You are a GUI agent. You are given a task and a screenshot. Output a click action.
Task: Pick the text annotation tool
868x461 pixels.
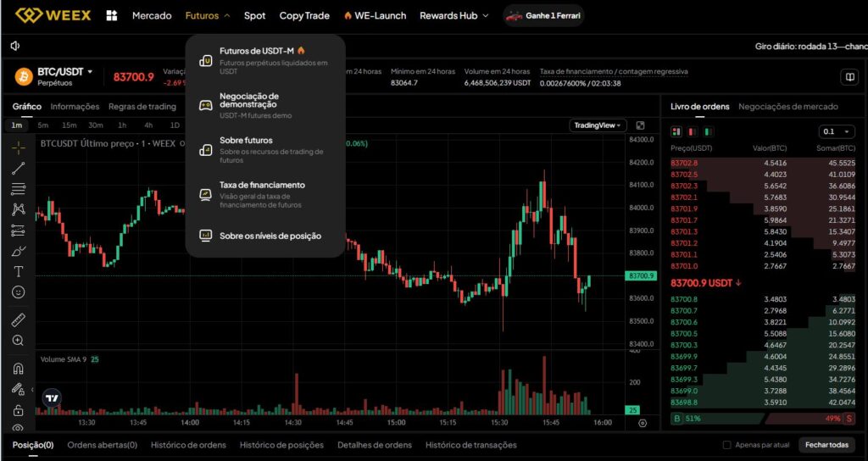(x=18, y=271)
